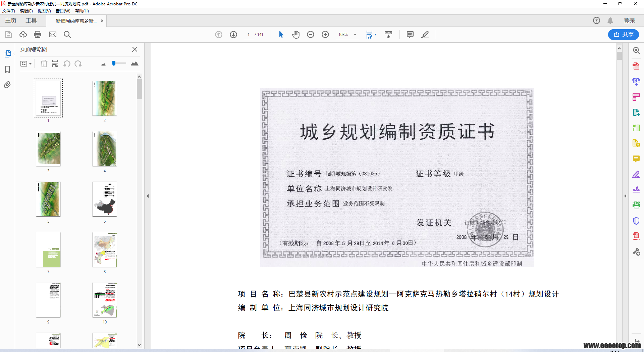
Task: Enlarge thumbnail size large mountain icon
Action: click(135, 63)
